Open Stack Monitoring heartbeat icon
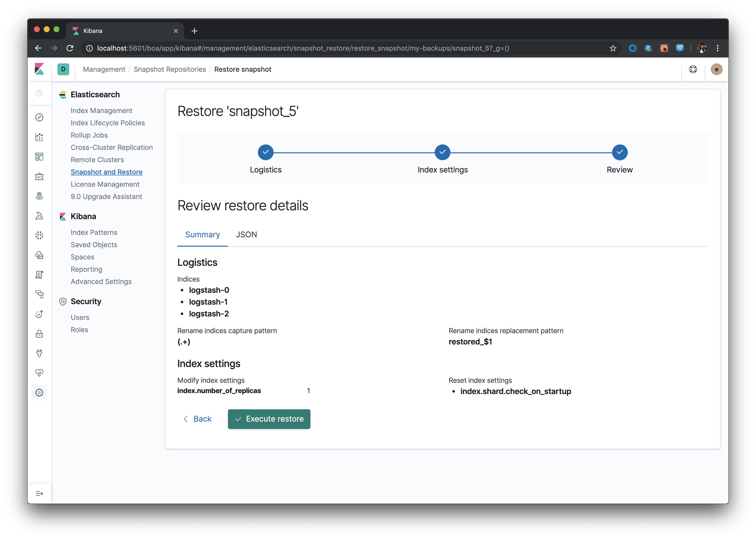The height and width of the screenshot is (540, 756). coord(39,373)
